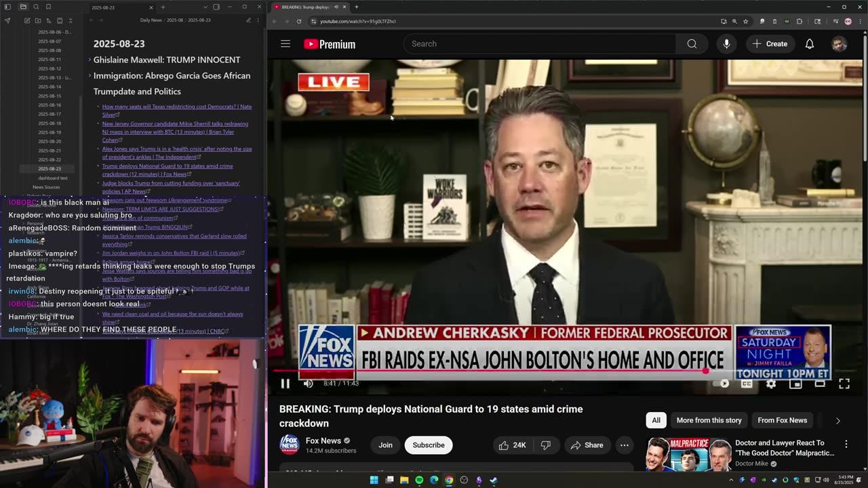Reload the YouTube page in Chrome
This screenshot has height=488, width=868.
point(299,21)
